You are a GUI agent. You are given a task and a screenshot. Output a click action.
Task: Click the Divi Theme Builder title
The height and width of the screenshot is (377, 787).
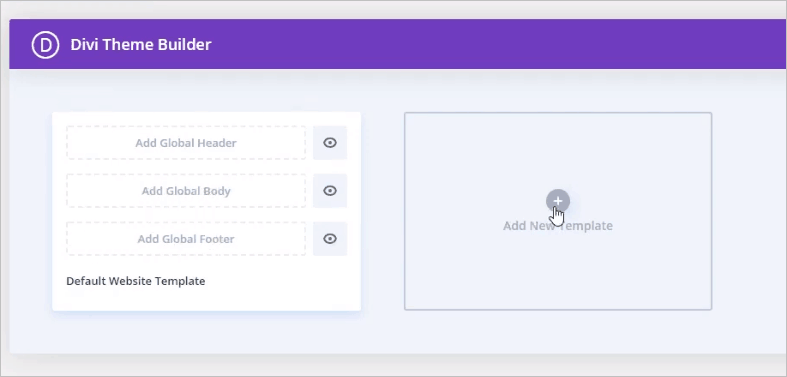[x=141, y=45]
